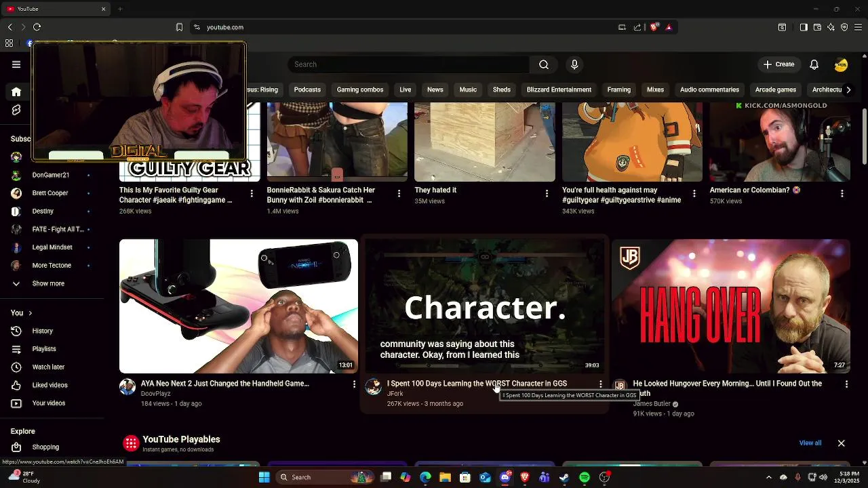Open the YouTube guide hamburger menu
Image resolution: width=868 pixels, height=488 pixels.
tap(16, 64)
